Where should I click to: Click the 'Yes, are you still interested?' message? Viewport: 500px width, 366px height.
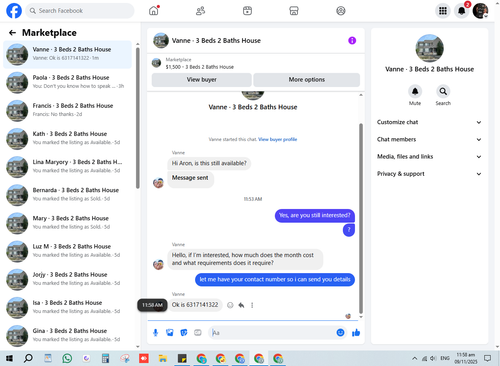click(x=315, y=215)
